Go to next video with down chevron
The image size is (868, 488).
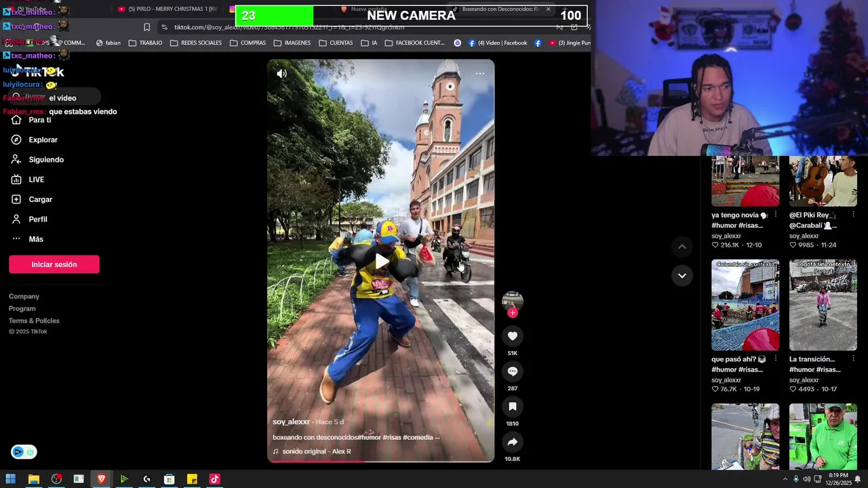point(682,275)
